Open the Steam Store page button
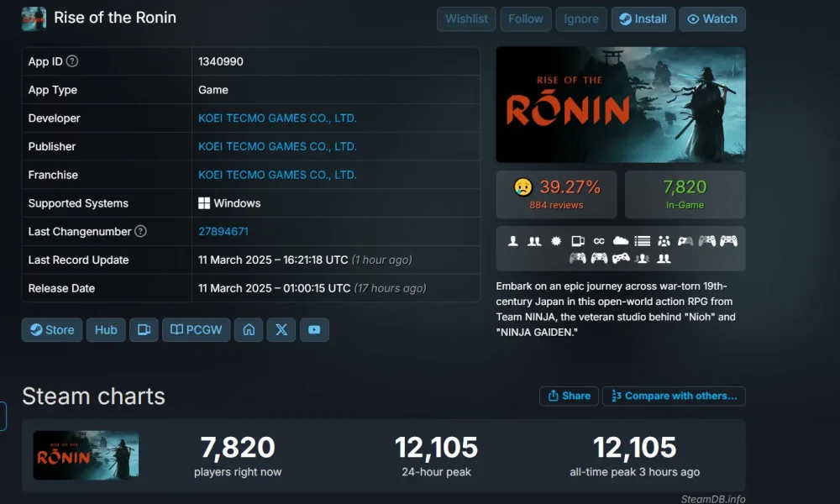The height and width of the screenshot is (504, 840). click(52, 330)
